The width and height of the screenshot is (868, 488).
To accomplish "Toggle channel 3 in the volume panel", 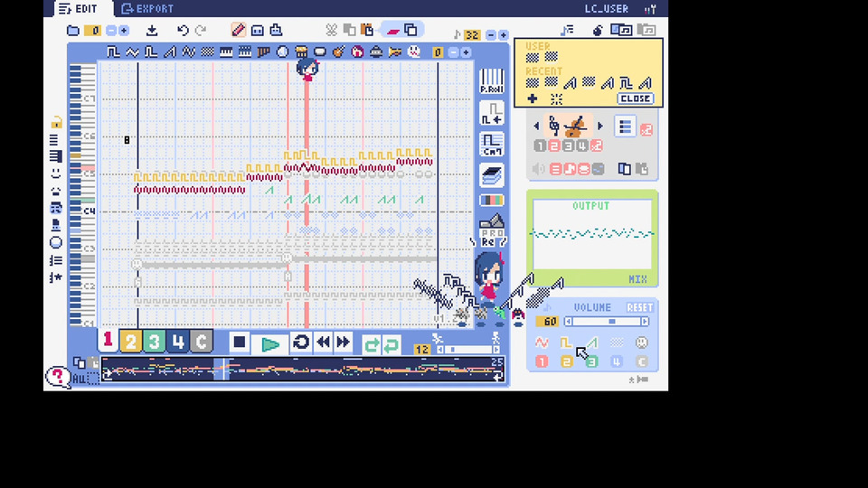I will pos(591,361).
